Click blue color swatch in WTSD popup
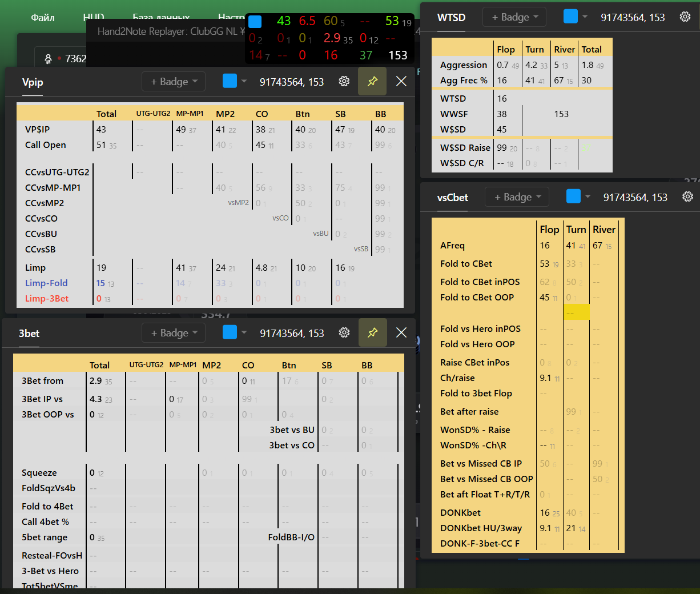Image resolution: width=700 pixels, height=594 pixels. pos(570,17)
